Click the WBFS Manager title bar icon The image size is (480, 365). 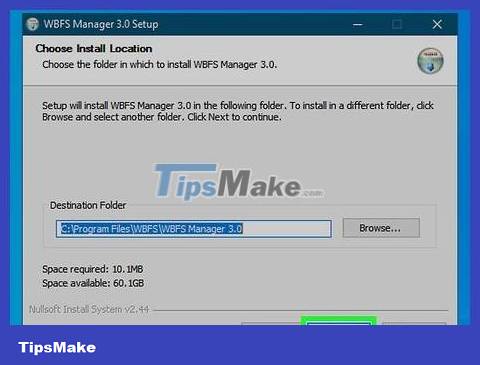tap(32, 24)
